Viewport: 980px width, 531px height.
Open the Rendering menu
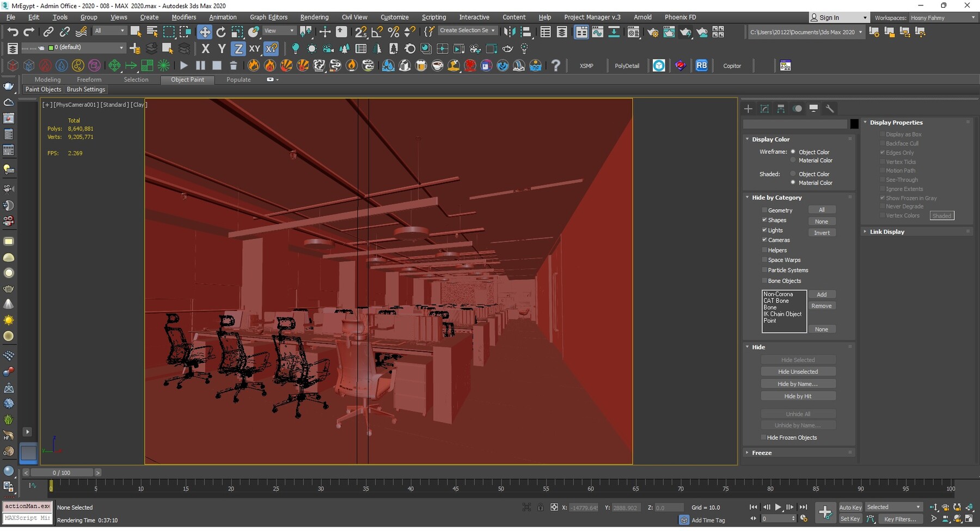pyautogui.click(x=314, y=17)
